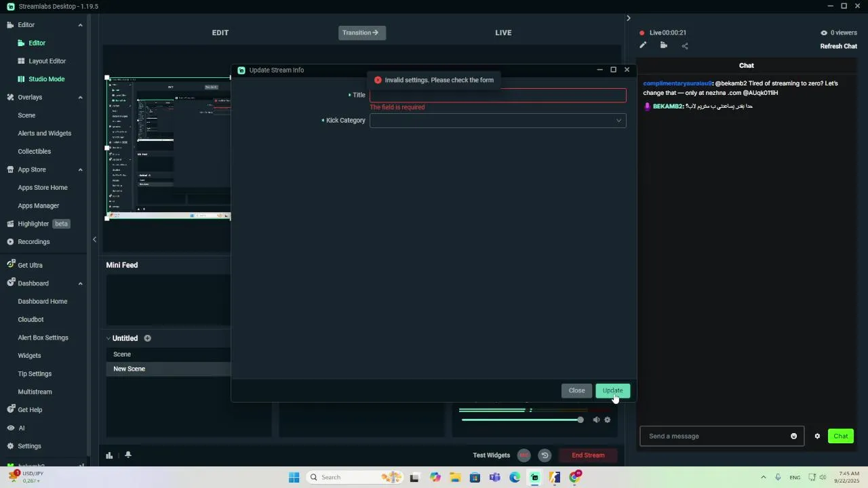Viewport: 868px width, 488px height.
Task: Open Editor in the sidebar submenu
Action: click(x=37, y=43)
